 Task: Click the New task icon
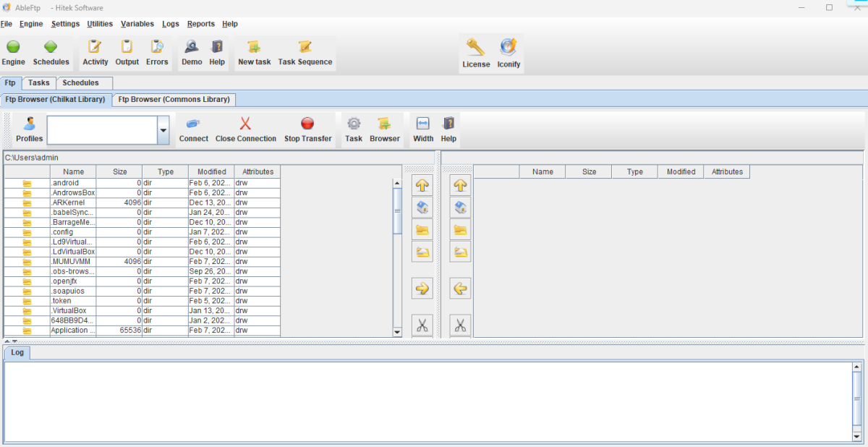tap(254, 48)
